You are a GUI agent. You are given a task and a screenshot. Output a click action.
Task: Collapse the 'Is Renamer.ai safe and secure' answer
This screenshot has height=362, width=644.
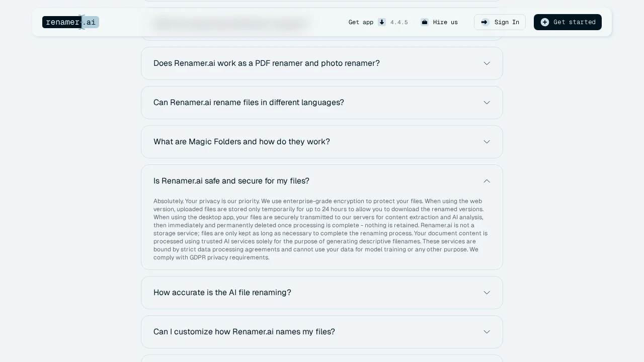coord(322,181)
